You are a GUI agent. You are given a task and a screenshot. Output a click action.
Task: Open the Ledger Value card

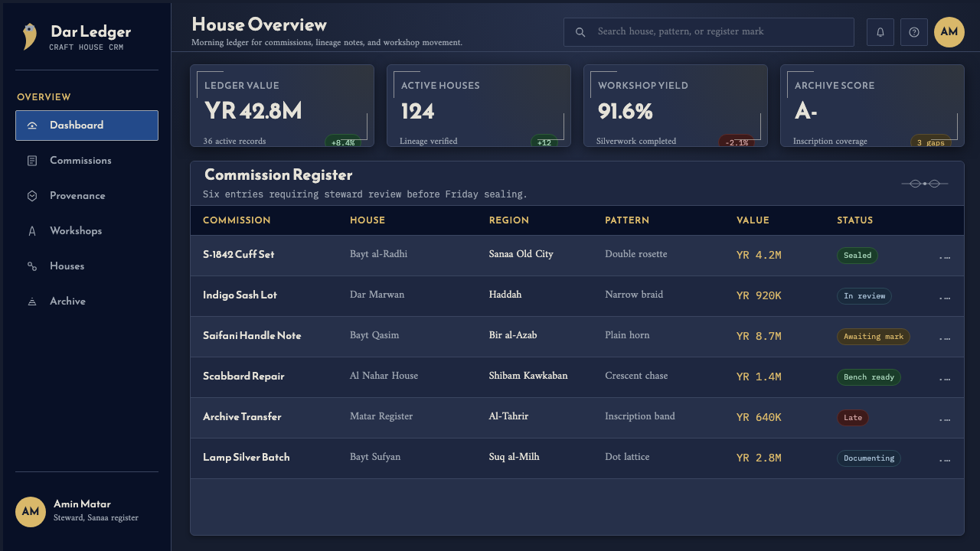click(282, 106)
